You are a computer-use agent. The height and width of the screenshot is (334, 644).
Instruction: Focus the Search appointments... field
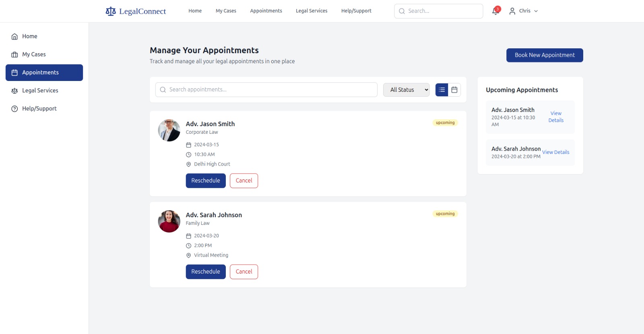click(x=266, y=90)
